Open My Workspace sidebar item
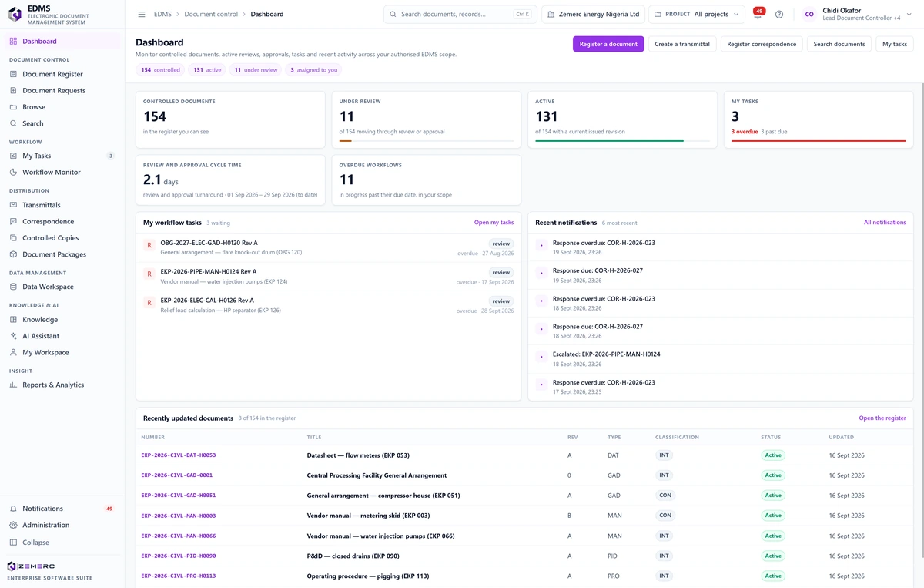The height and width of the screenshot is (588, 924). [x=62, y=353]
